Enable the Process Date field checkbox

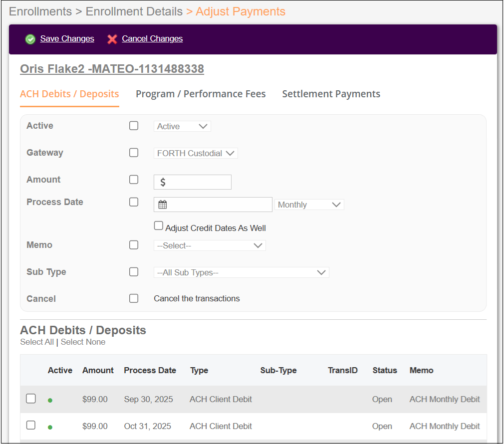click(x=134, y=202)
